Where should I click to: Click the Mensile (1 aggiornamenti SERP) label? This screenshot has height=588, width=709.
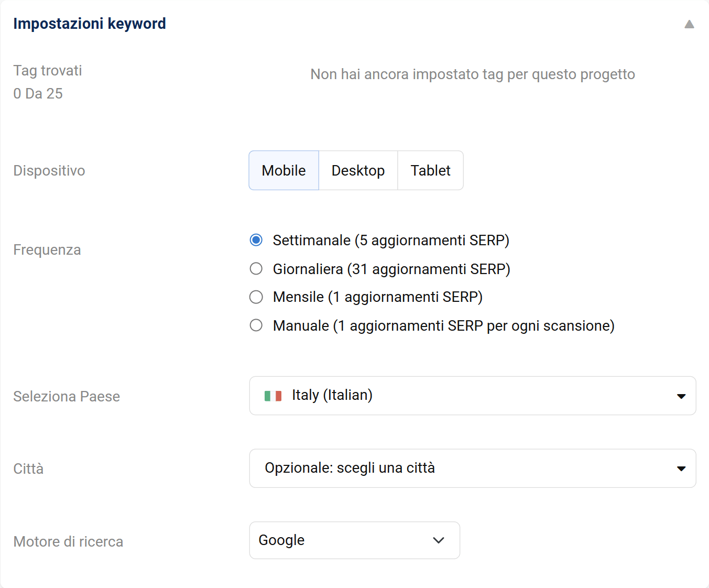coord(377,297)
